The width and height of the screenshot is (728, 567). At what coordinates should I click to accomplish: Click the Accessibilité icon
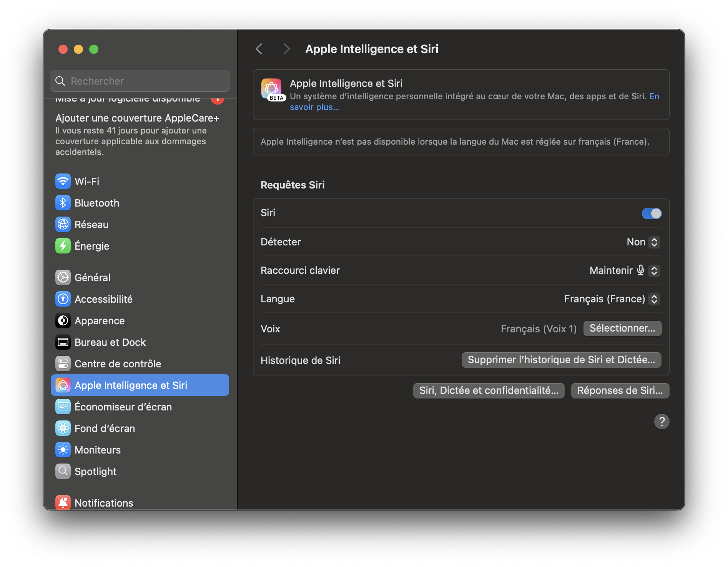point(63,299)
